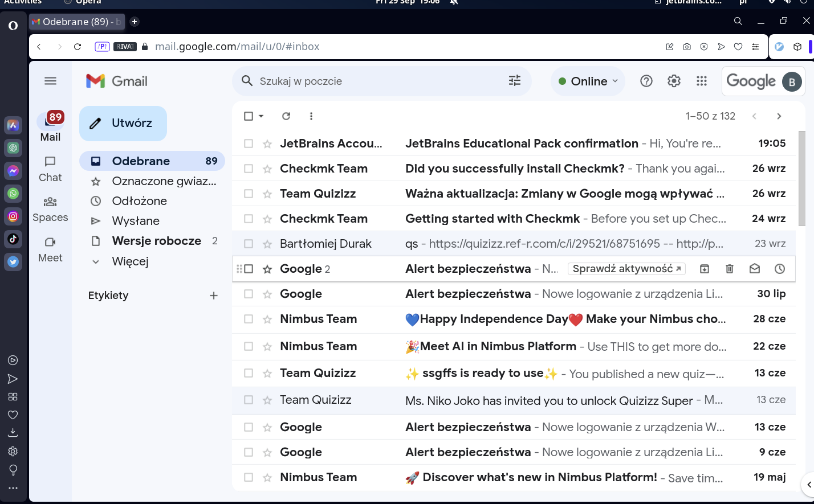The width and height of the screenshot is (814, 504).
Task: Reload the Gmail page
Action: (78, 47)
